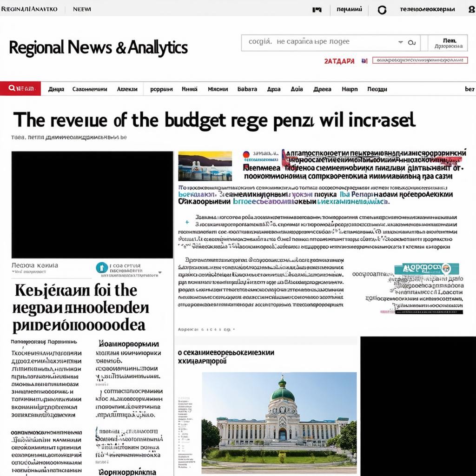The image size is (476, 476).
Task: Click the red 'ЗАТДАРА' link
Action: point(339,61)
